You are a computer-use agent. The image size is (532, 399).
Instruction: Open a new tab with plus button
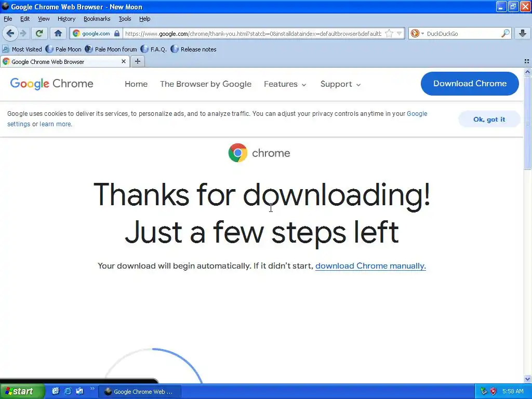point(137,61)
